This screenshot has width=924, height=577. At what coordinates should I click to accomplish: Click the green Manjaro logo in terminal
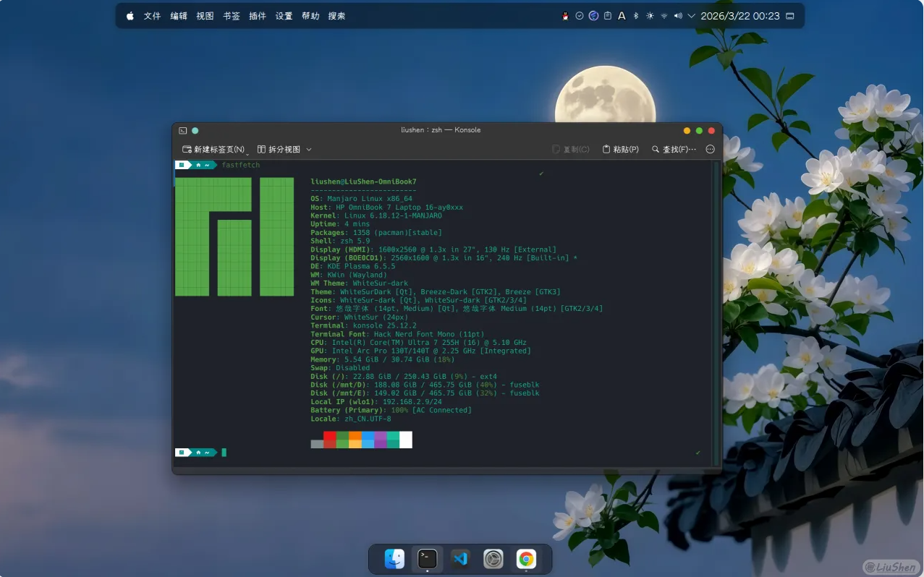pyautogui.click(x=234, y=236)
